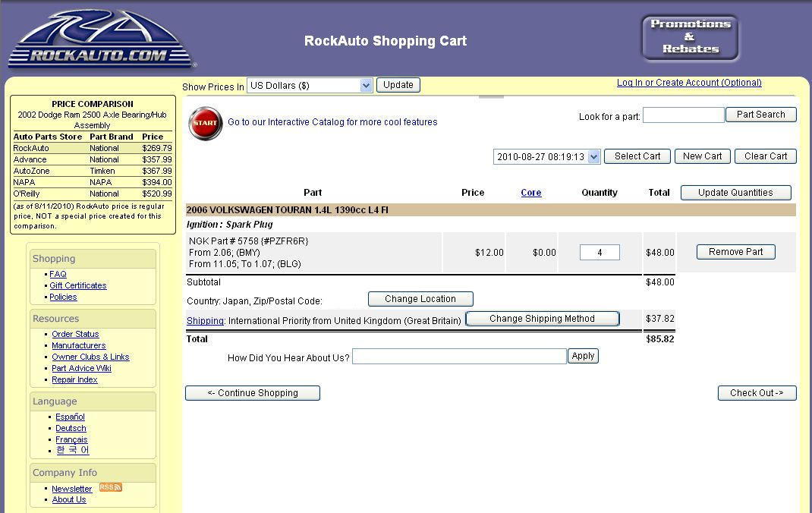Remove the NGK spark plug part

[x=735, y=252]
